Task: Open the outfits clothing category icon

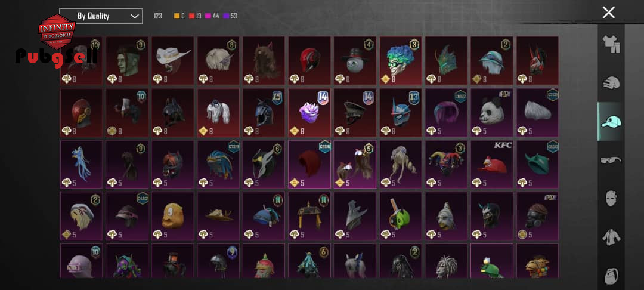Action: pos(611,44)
